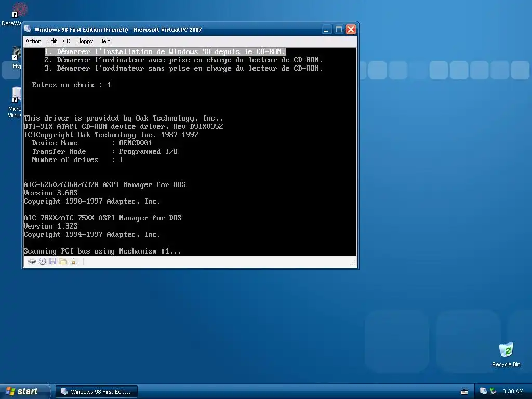This screenshot has width=532, height=399.
Task: Click the floppy disk status icon
Action: click(52, 262)
